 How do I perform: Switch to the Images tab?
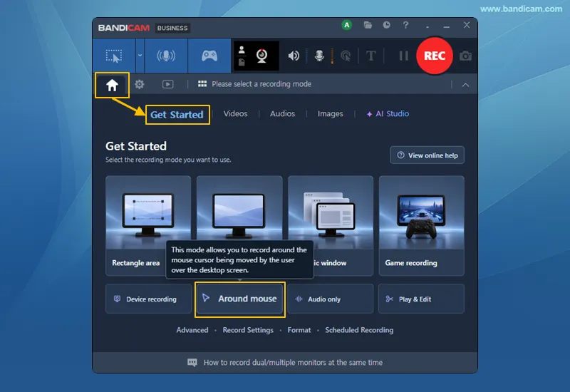click(330, 114)
